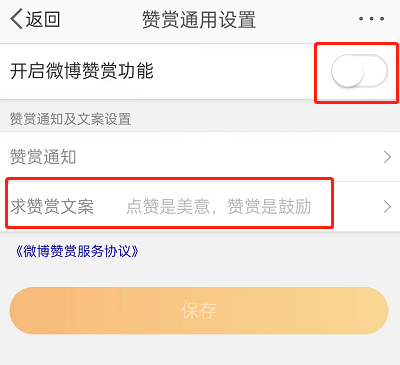Click the 赞赏通知及文案设置 section header
Image resolution: width=400 pixels, height=365 pixels.
click(70, 119)
